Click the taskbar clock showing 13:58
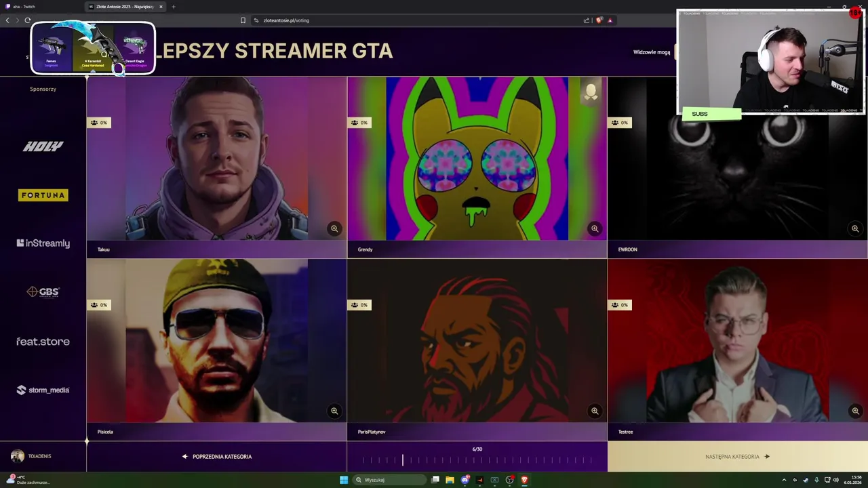The image size is (868, 488). click(x=852, y=480)
